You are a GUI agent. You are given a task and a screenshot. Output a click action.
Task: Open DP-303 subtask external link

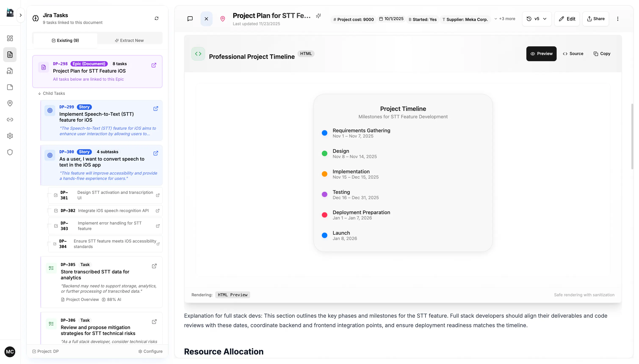coord(158,226)
